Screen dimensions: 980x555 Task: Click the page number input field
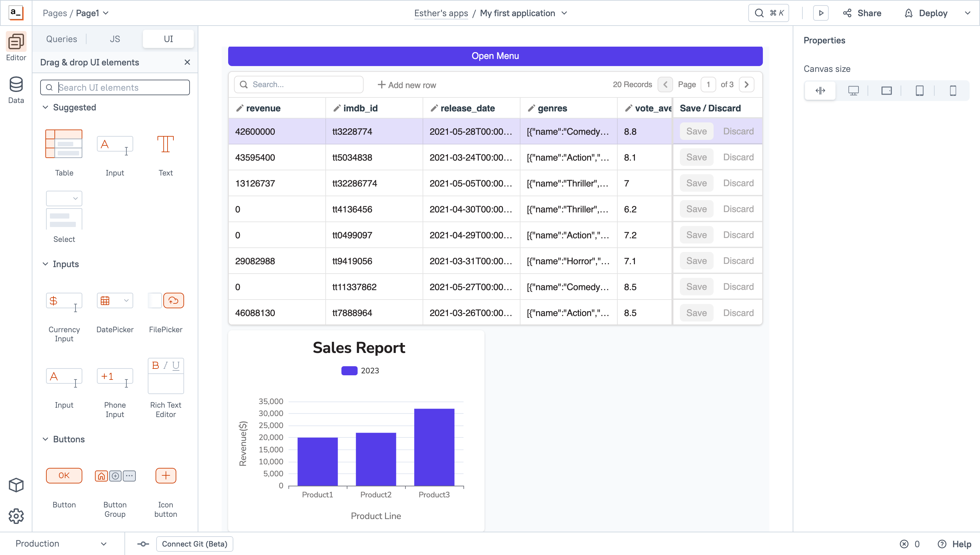point(709,84)
